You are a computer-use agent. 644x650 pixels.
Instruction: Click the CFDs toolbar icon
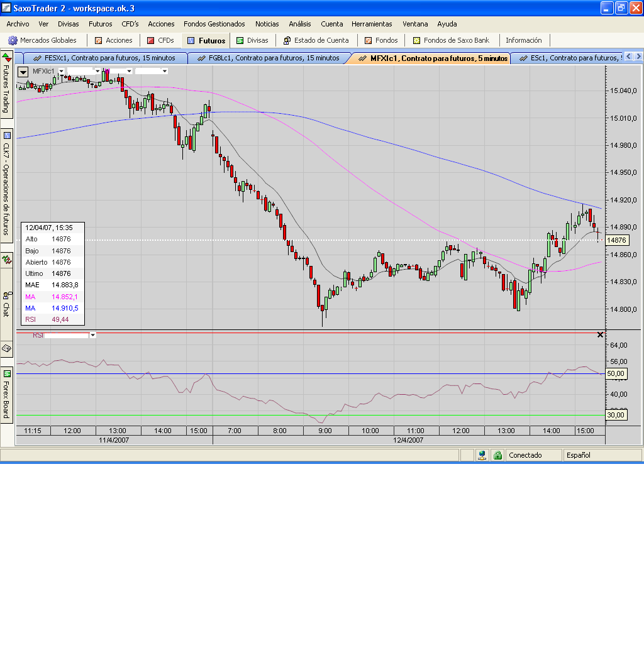tap(150, 40)
